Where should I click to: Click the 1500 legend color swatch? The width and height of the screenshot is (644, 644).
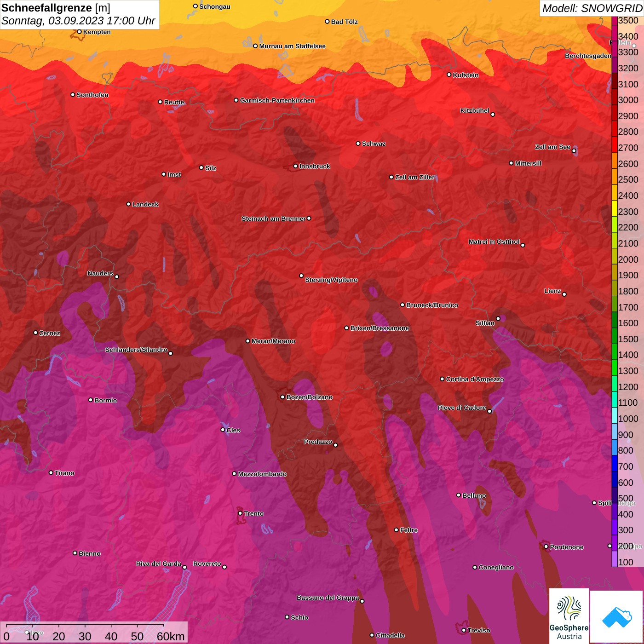[x=615, y=336]
